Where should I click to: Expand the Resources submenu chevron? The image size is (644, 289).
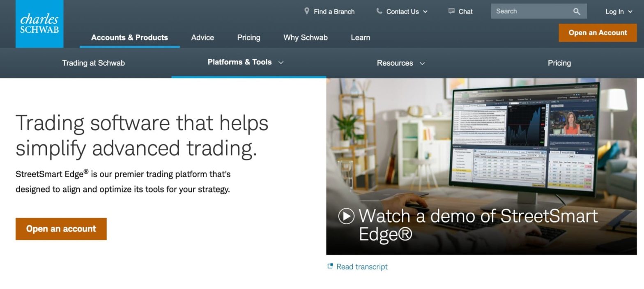(422, 63)
